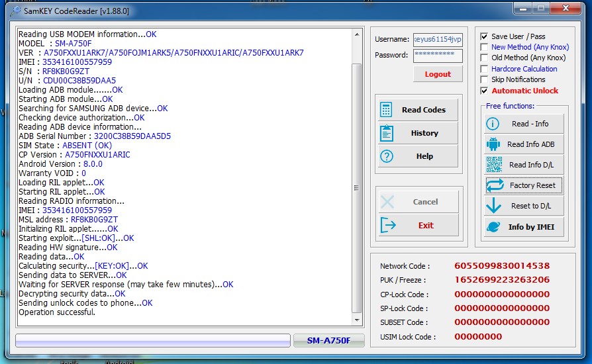Enable the Old Method (Any Knox) checkbox
The height and width of the screenshot is (364, 592).
484,58
